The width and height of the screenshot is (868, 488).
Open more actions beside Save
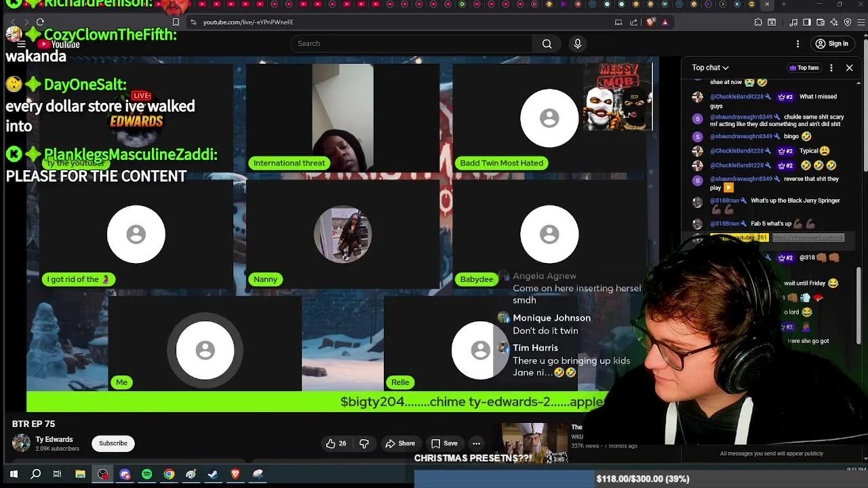click(x=476, y=443)
